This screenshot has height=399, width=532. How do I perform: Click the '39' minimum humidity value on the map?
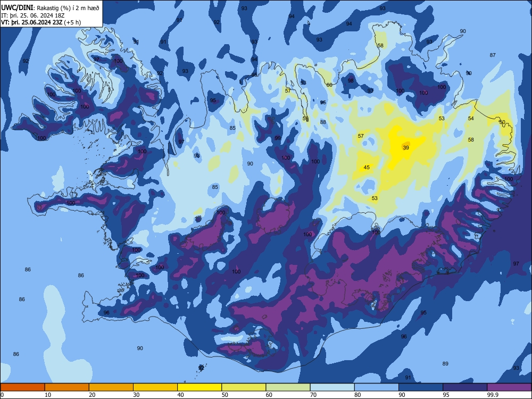pos(406,147)
